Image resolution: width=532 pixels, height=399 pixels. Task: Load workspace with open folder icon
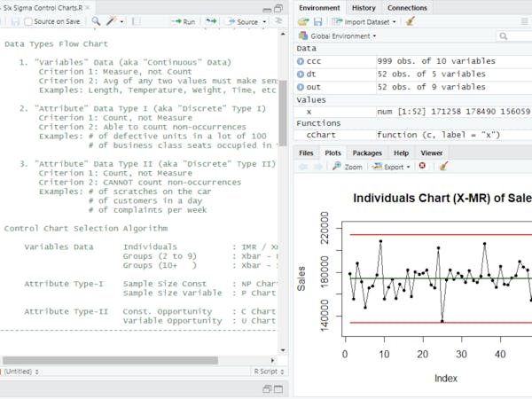tap(303, 22)
